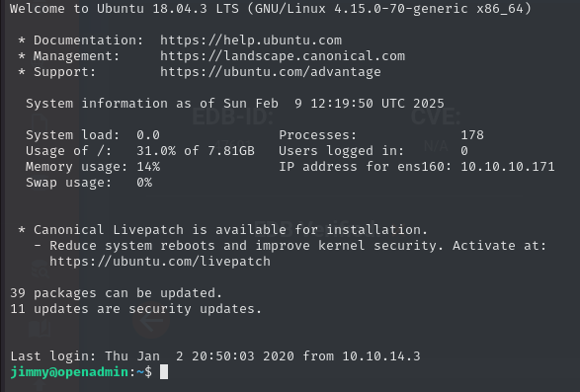Screen dimensions: 580x392
Task: Click the Swap usage value 0%
Action: pyautogui.click(x=144, y=183)
